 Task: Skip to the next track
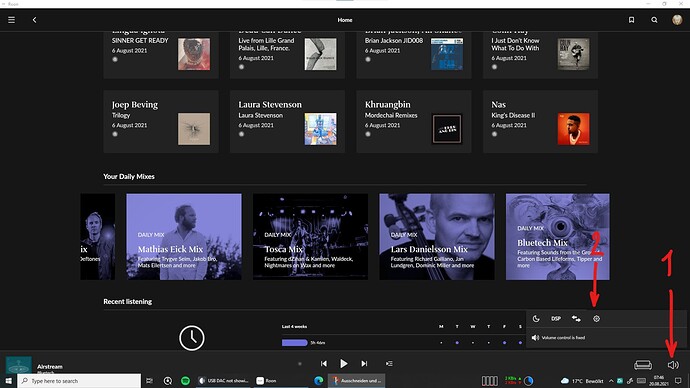click(x=364, y=363)
